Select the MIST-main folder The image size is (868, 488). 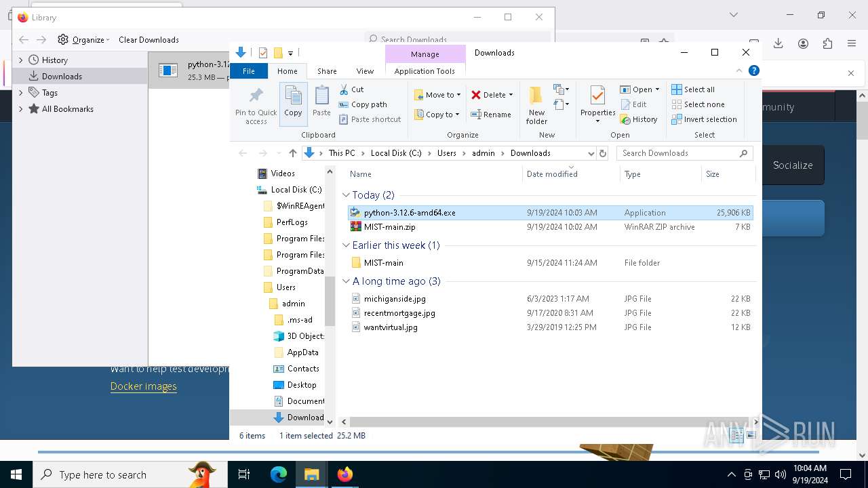coord(549,263)
